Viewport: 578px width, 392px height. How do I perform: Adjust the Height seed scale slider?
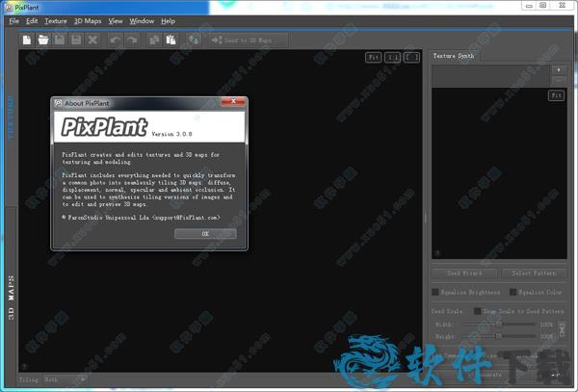pos(499,336)
